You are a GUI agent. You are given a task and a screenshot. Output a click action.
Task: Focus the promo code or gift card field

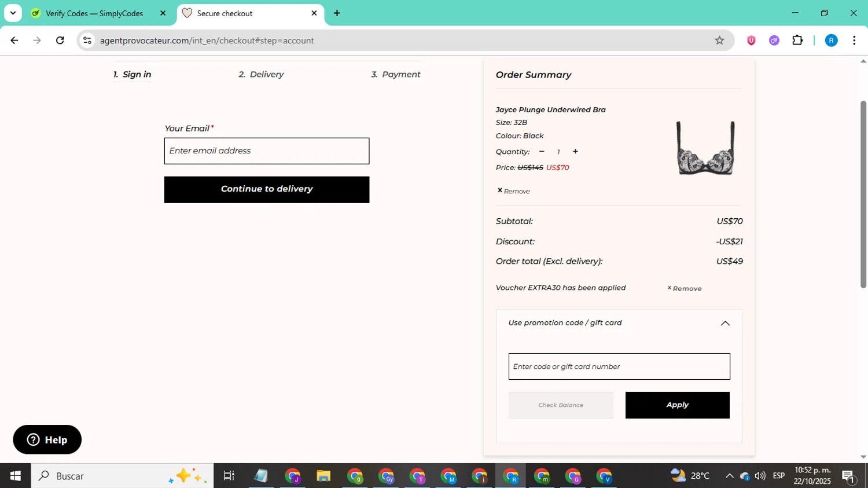pos(619,366)
